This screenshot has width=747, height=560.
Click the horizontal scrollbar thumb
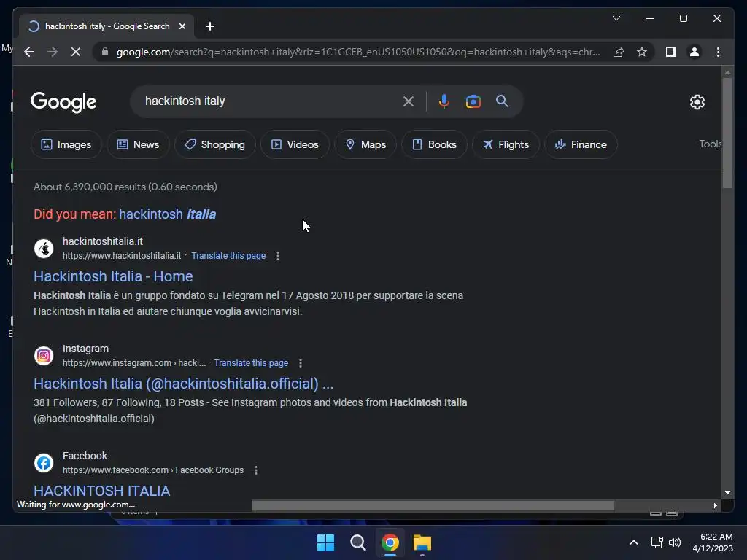click(x=433, y=506)
